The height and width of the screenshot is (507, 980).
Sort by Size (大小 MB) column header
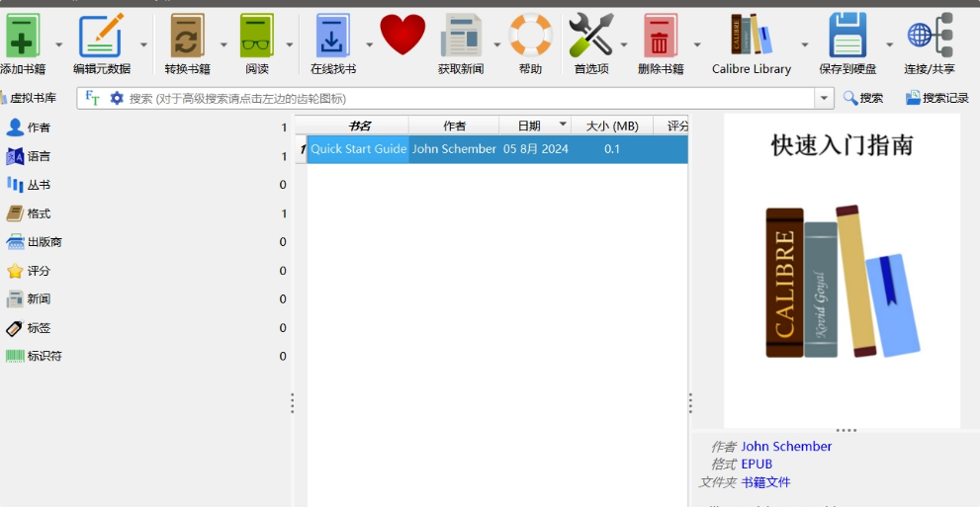coord(612,126)
